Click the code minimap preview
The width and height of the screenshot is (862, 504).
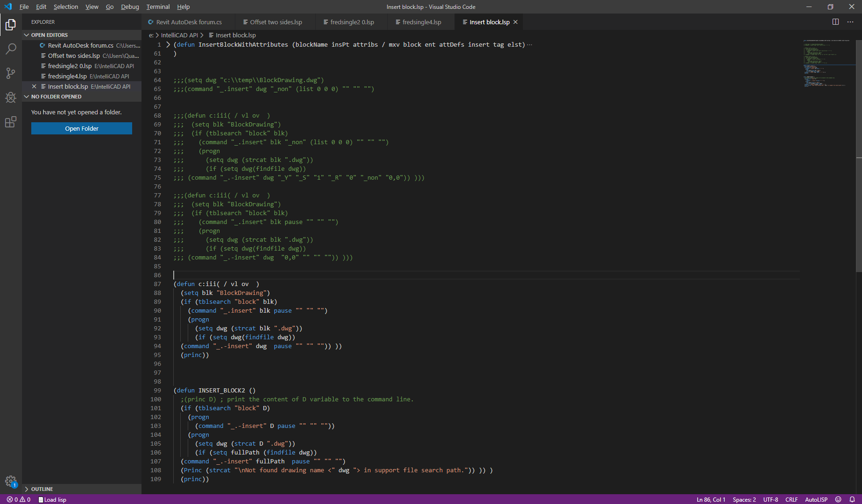click(829, 63)
